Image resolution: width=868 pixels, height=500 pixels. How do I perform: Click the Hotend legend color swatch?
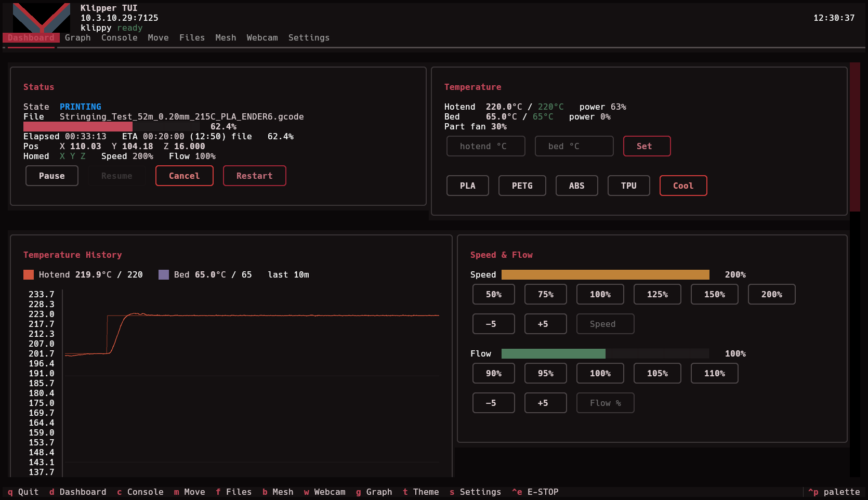point(29,274)
